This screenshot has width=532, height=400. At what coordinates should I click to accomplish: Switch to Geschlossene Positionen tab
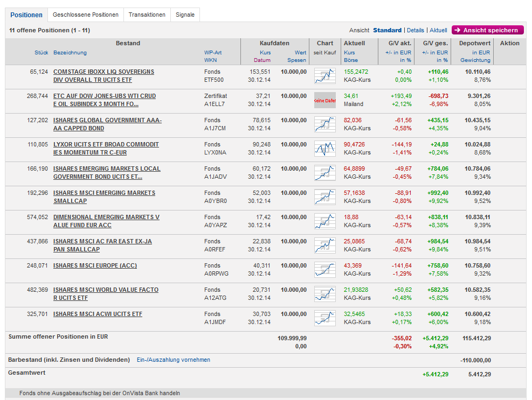point(85,15)
